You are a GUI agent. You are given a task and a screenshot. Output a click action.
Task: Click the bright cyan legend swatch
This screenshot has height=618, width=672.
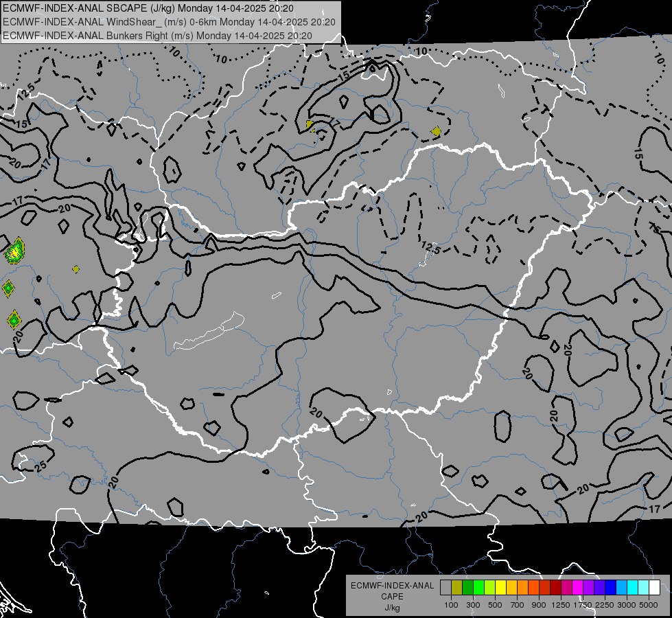(633, 588)
